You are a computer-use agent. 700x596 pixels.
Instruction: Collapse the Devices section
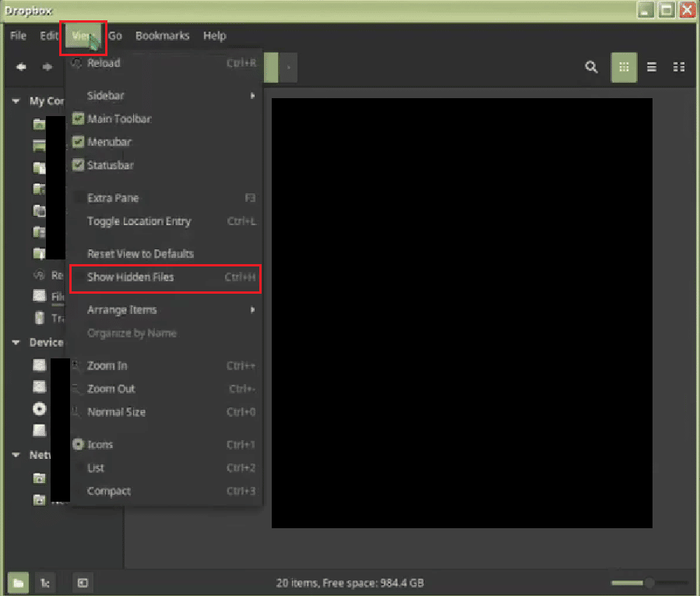pyautogui.click(x=16, y=343)
